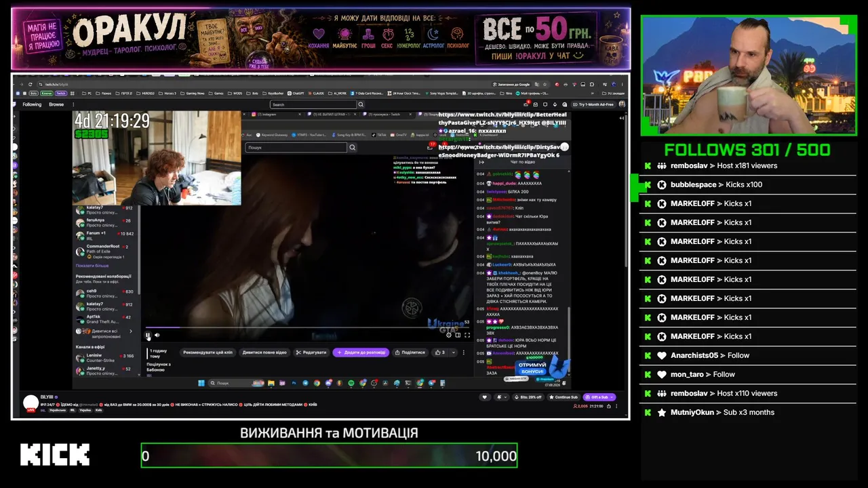Screen dimensions: 868x488
Task: Collapse the right-side stream chat arrow
Action: click(x=623, y=118)
